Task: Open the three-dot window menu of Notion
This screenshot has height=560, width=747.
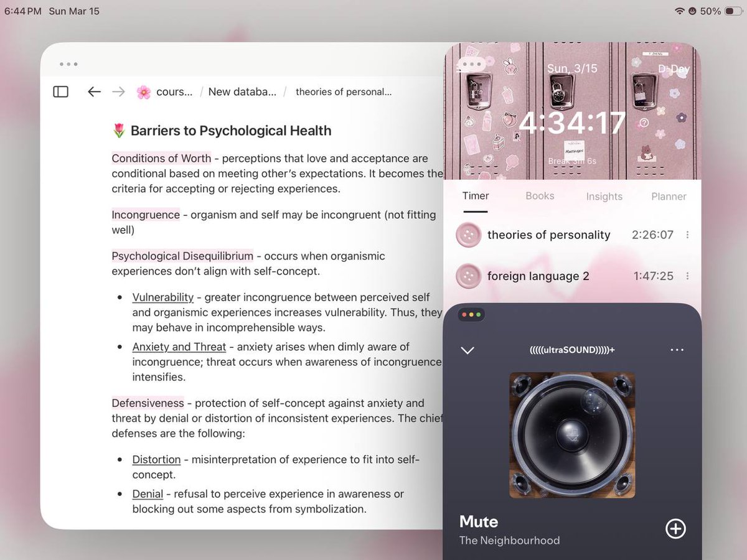Action: (x=68, y=64)
